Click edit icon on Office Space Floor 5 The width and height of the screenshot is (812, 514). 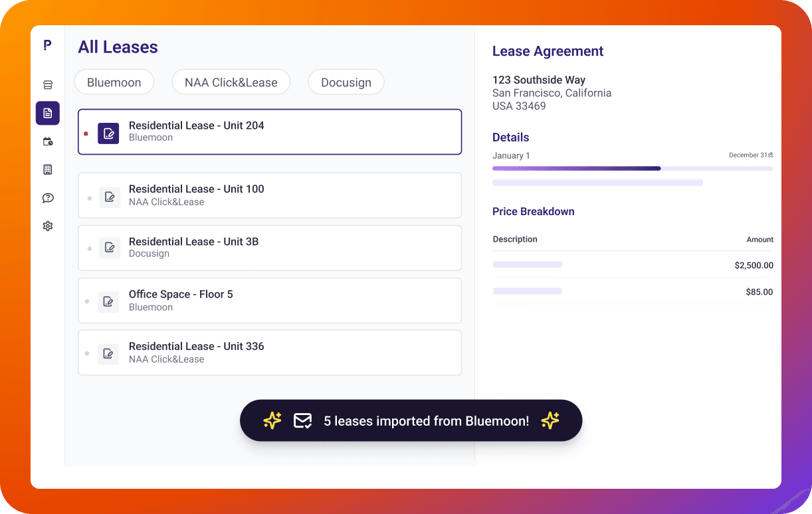(108, 301)
